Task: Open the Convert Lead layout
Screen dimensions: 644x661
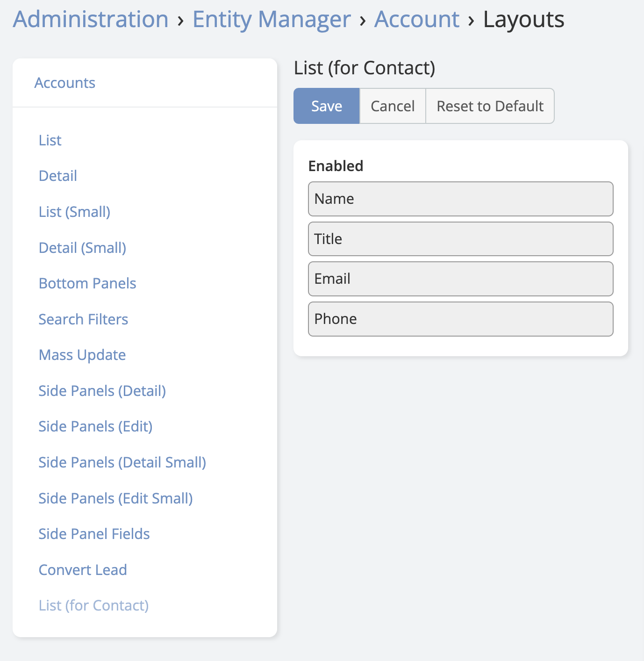Action: (83, 570)
